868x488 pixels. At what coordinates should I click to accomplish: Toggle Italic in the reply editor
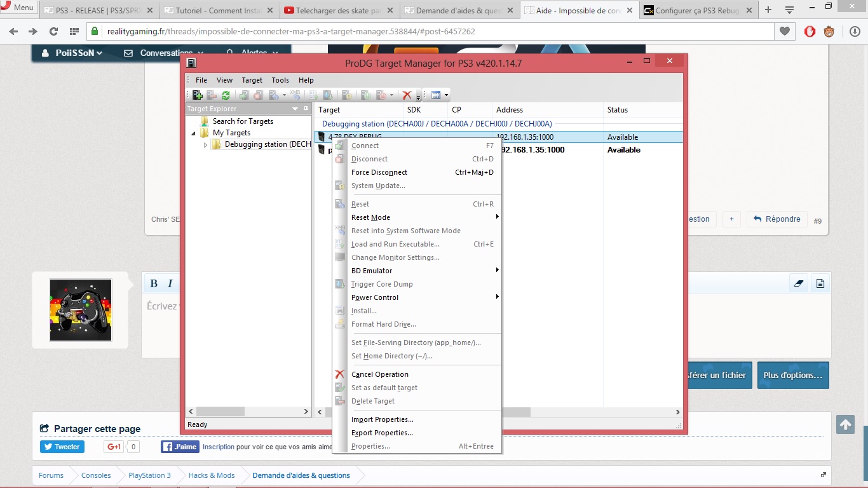click(x=170, y=283)
